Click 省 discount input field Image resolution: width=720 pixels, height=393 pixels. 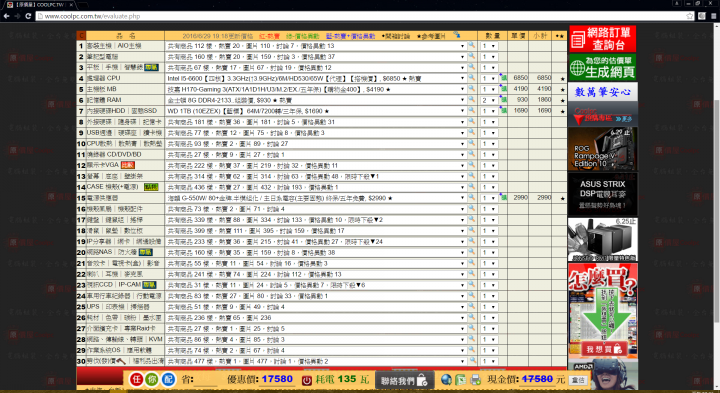206,379
